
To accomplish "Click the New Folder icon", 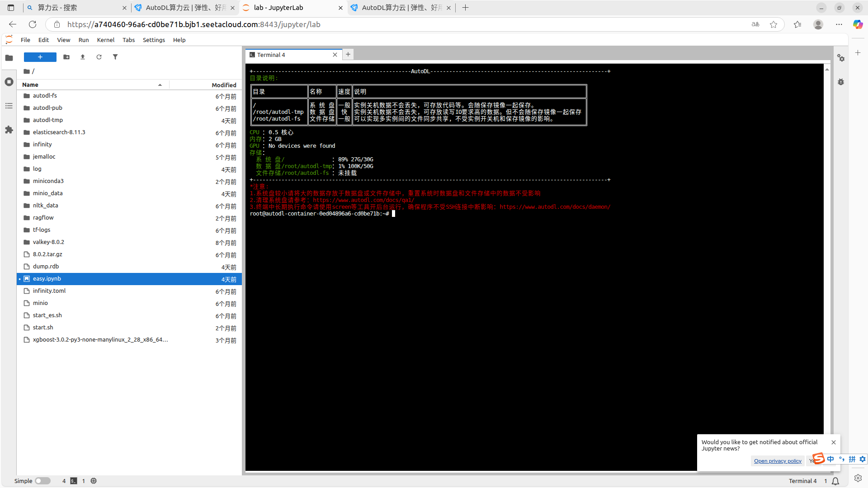I will pos(66,57).
